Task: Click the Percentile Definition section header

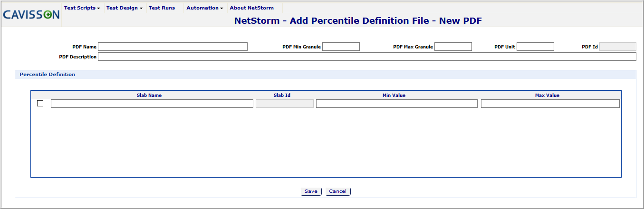Action: [x=47, y=75]
